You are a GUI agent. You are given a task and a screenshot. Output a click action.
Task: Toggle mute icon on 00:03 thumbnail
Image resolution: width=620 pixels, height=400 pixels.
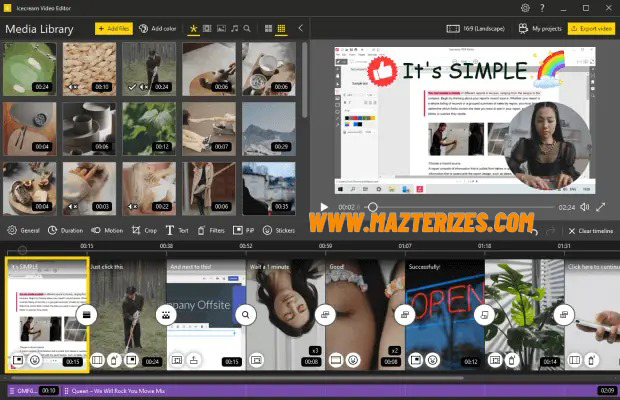(x=73, y=207)
